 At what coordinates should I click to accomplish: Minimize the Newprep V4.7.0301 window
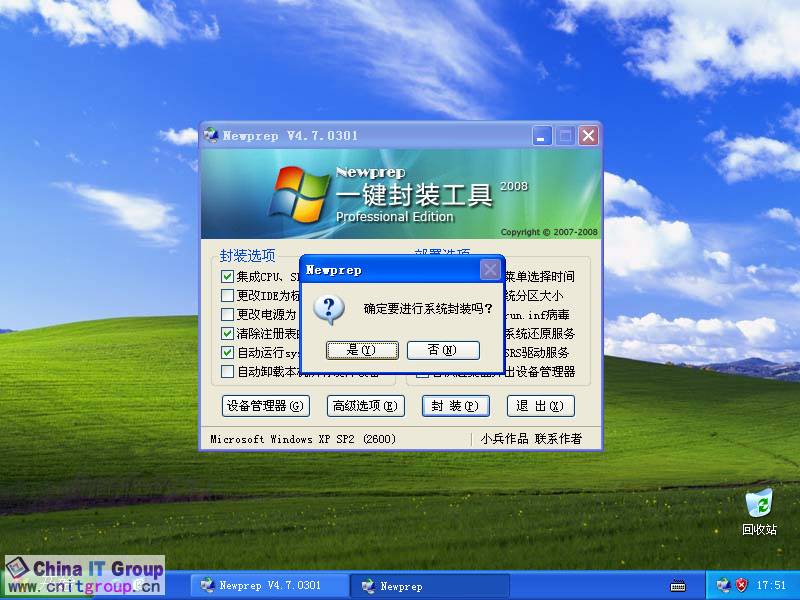[x=542, y=136]
